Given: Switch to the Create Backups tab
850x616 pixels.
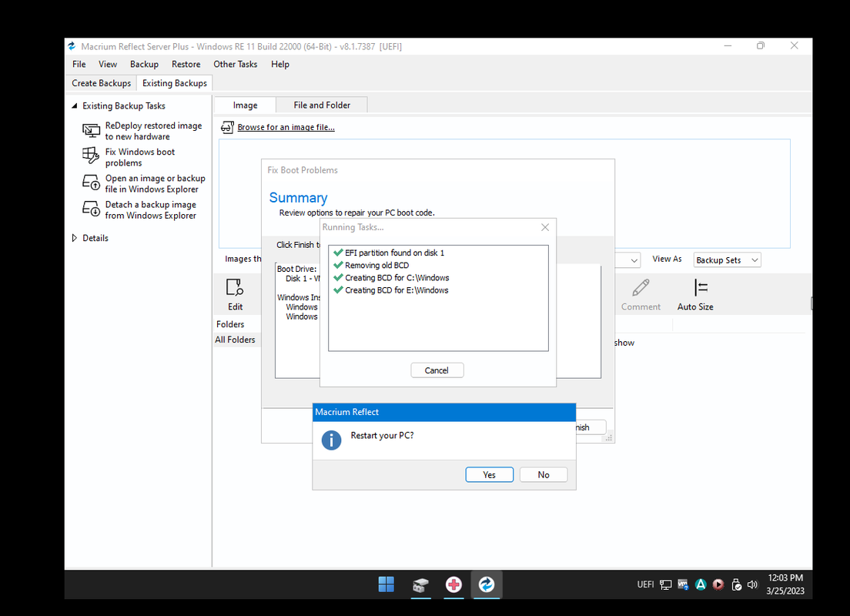Looking at the screenshot, I should click(102, 83).
